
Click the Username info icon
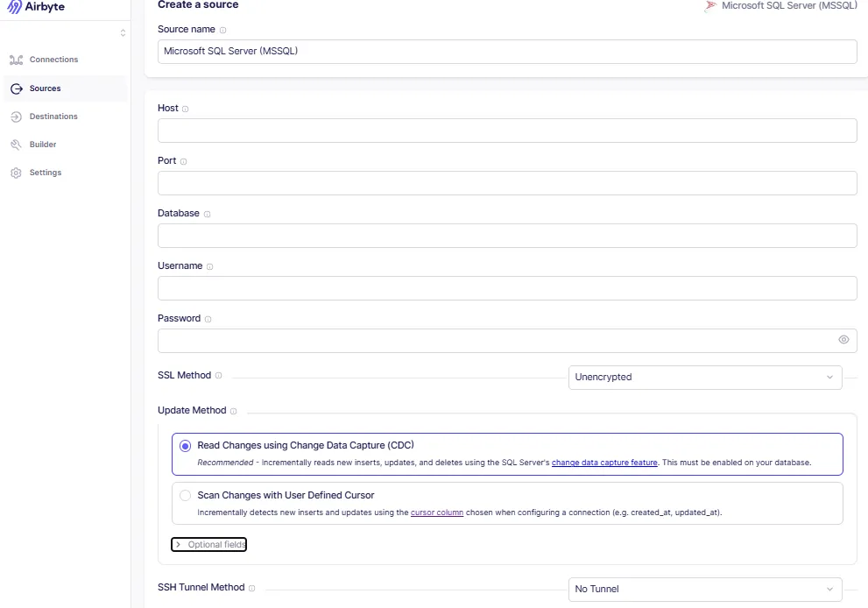tap(210, 267)
